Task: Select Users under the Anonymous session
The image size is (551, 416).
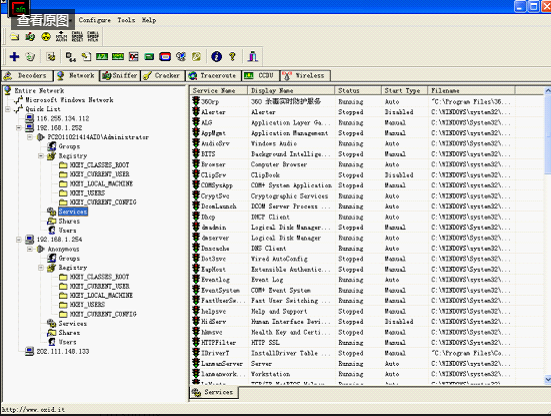Action: (x=67, y=342)
